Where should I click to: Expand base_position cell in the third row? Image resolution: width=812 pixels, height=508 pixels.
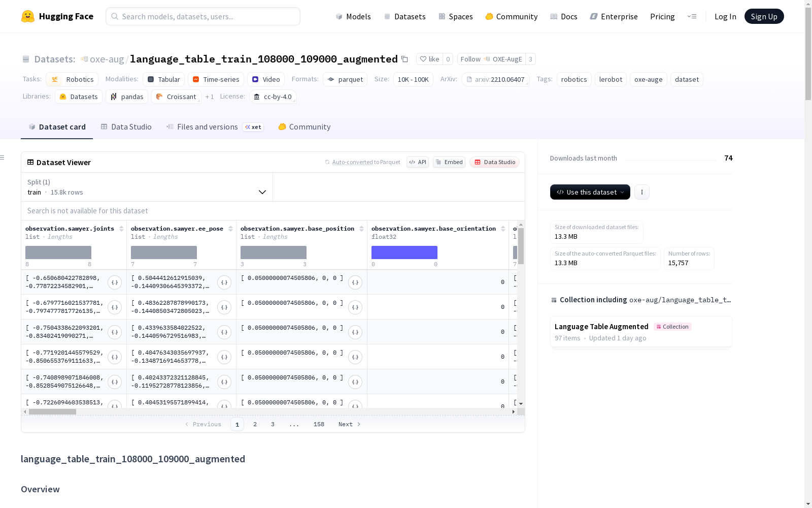click(355, 332)
